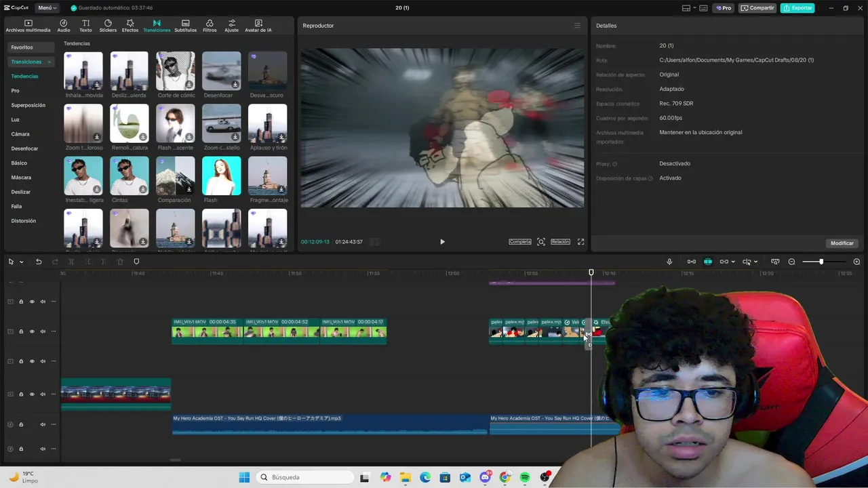The image size is (868, 488).
Task: Toggle the highlighted auto snapping icon
Action: (x=708, y=262)
